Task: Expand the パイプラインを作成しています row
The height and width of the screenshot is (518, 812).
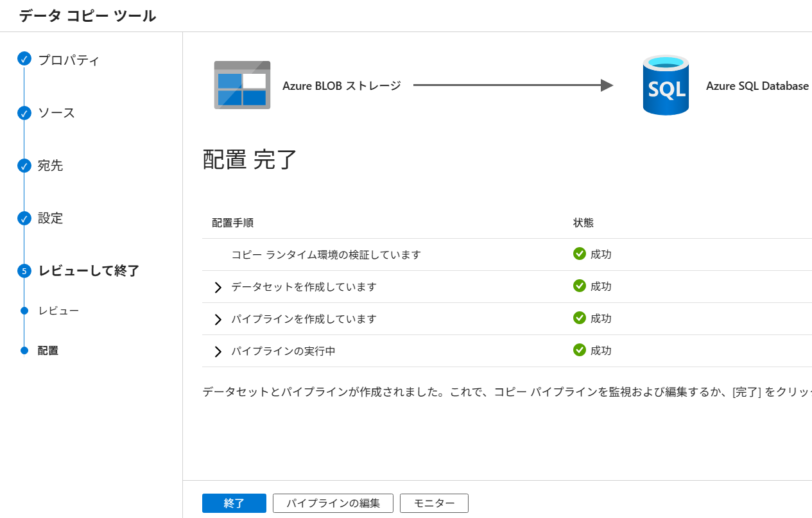Action: (218, 319)
